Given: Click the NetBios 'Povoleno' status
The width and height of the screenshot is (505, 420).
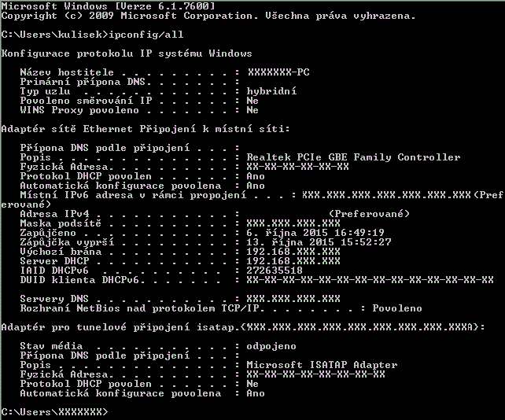Looking at the screenshot, I should click(x=396, y=308).
